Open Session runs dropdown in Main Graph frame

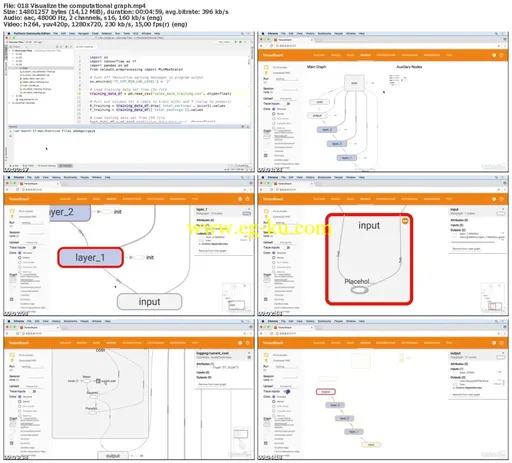point(289,90)
